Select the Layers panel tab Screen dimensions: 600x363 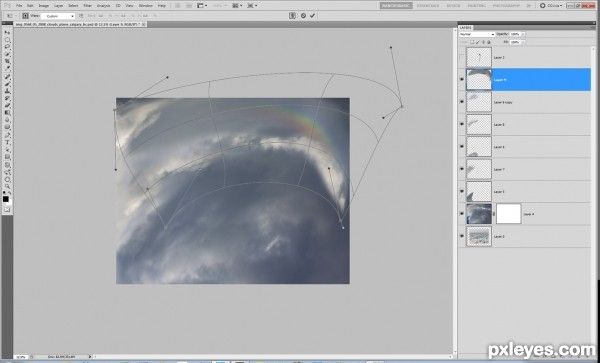(466, 28)
